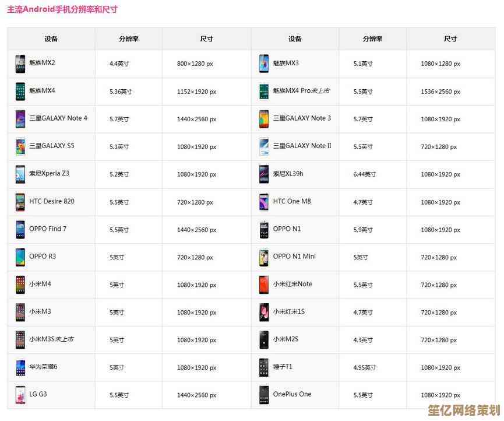This screenshot has width=504, height=421.
Task: Select the 华为荣耀6 device name text
Action: [x=43, y=367]
